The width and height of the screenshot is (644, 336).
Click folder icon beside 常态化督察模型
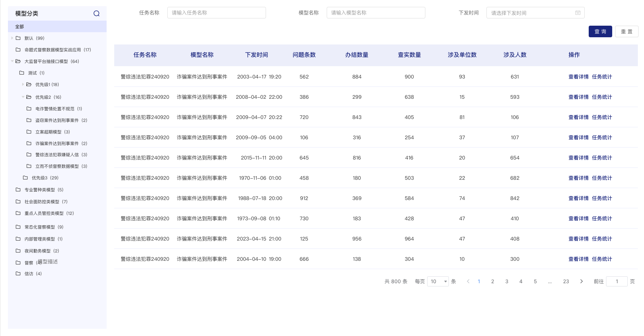(x=18, y=227)
